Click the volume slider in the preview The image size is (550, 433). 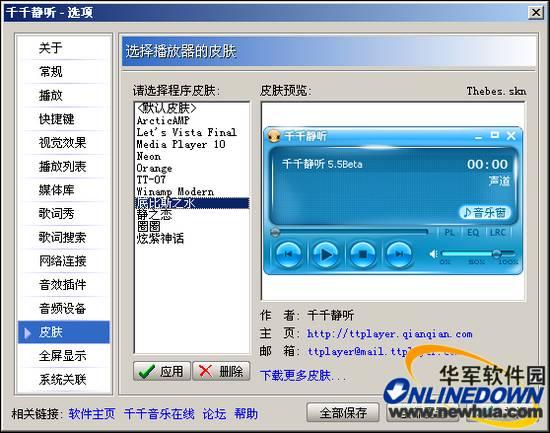479,253
